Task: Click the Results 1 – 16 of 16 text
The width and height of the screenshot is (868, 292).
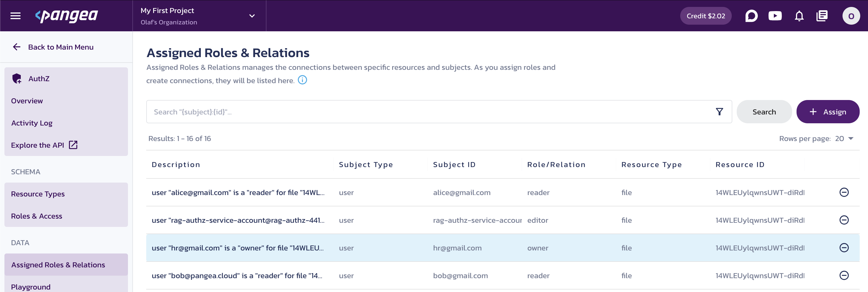Action: (179, 139)
